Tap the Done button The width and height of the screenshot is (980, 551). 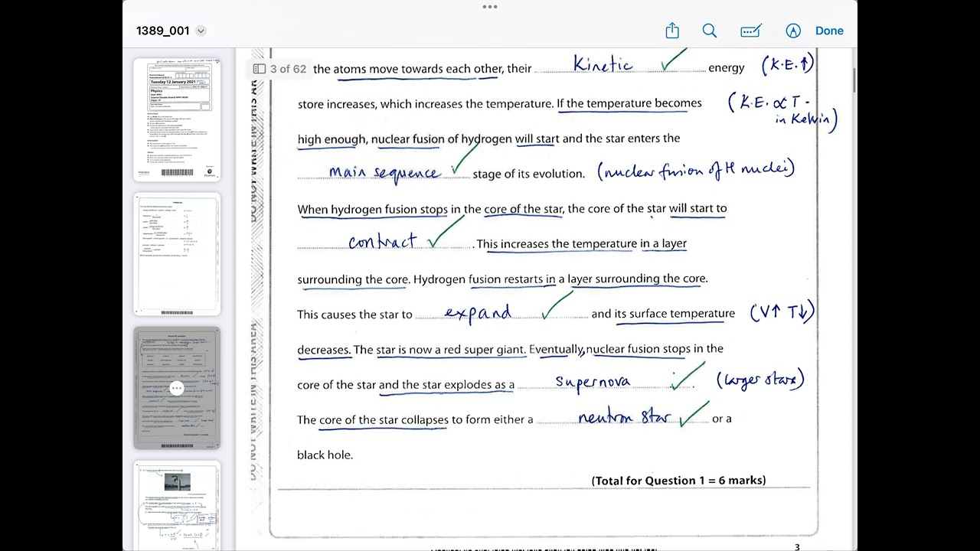[829, 31]
